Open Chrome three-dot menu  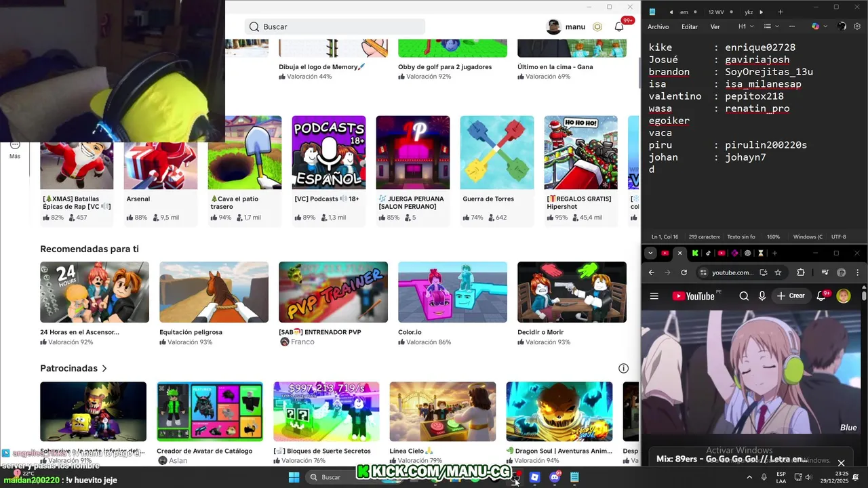coord(858,272)
